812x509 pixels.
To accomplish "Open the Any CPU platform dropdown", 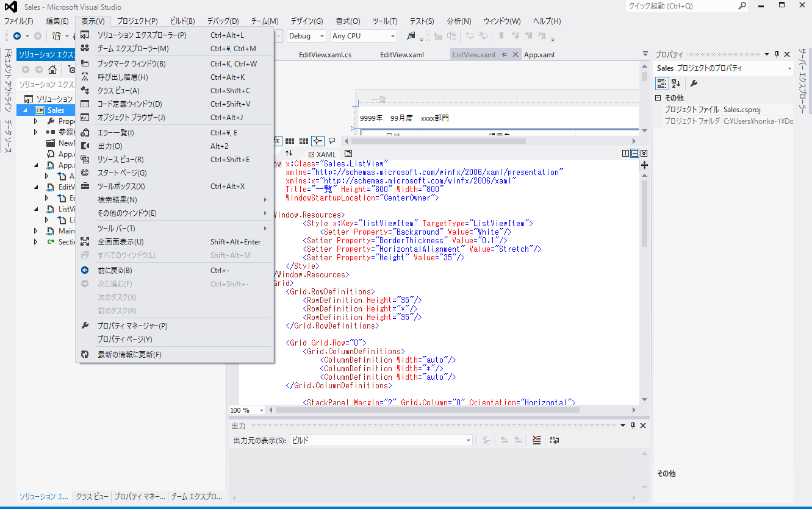I will coord(364,36).
